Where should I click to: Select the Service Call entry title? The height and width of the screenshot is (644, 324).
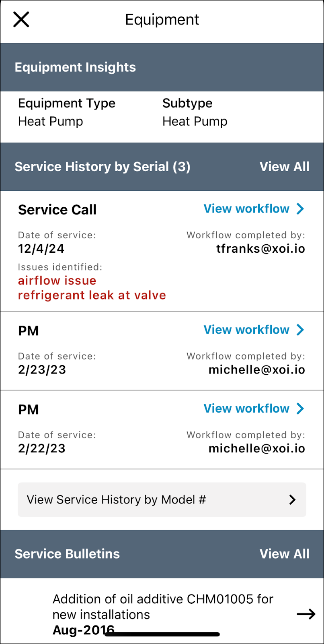tap(57, 210)
